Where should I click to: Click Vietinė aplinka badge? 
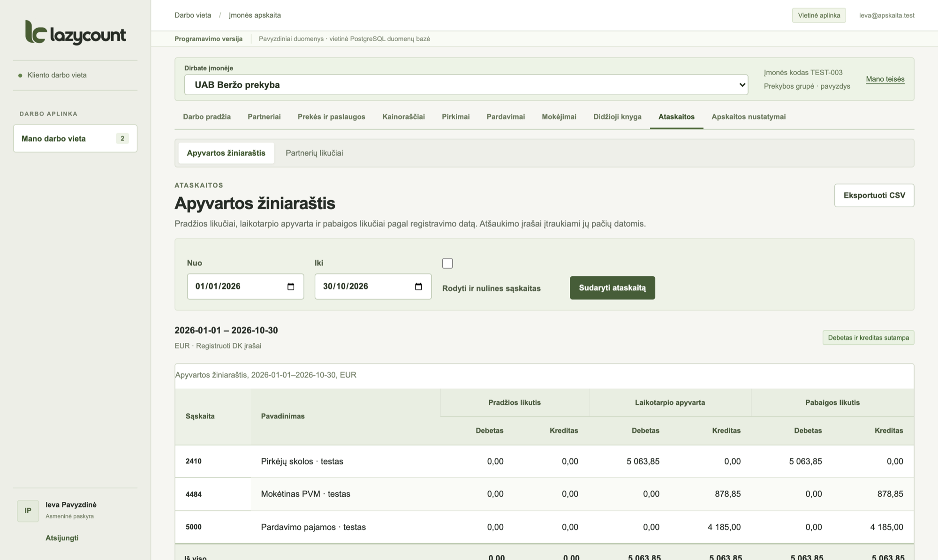pyautogui.click(x=819, y=15)
